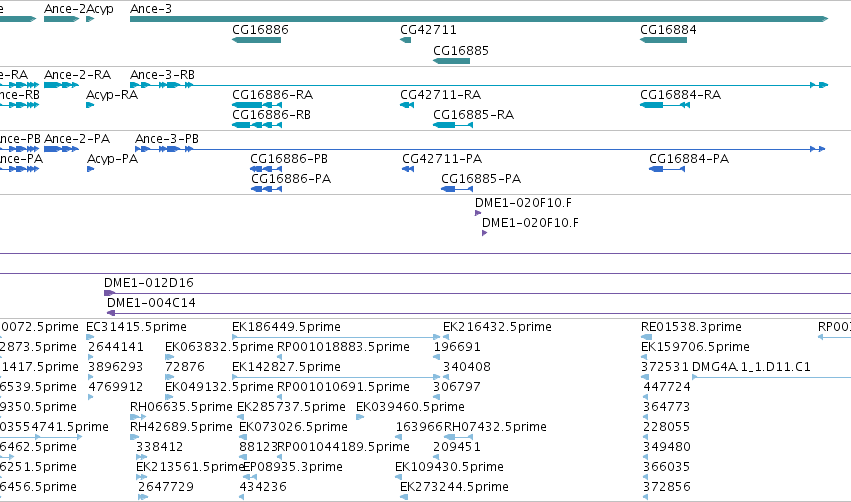Select the EK063832.5prime EST label
Image resolution: width=851 pixels, height=502 pixels.
pyautogui.click(x=219, y=347)
